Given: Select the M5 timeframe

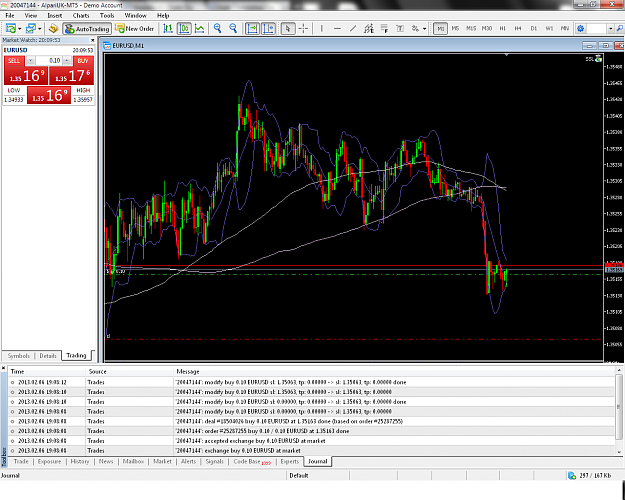Looking at the screenshot, I should 456,29.
